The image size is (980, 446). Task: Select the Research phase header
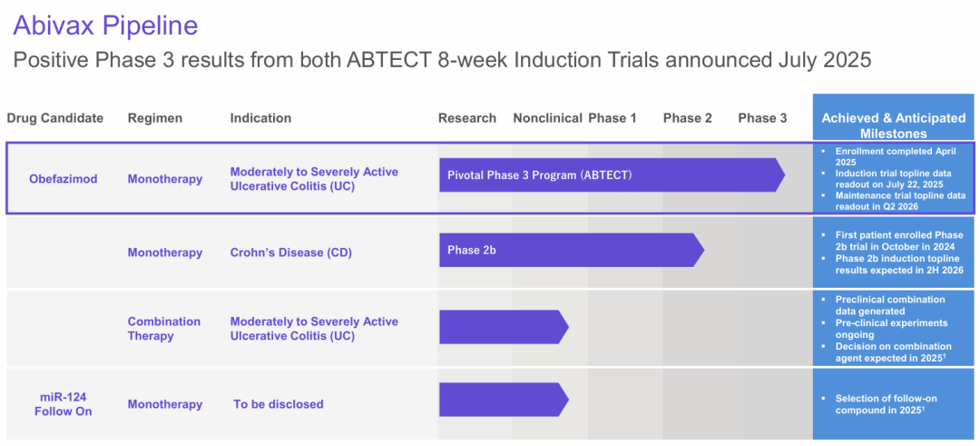coord(467,118)
